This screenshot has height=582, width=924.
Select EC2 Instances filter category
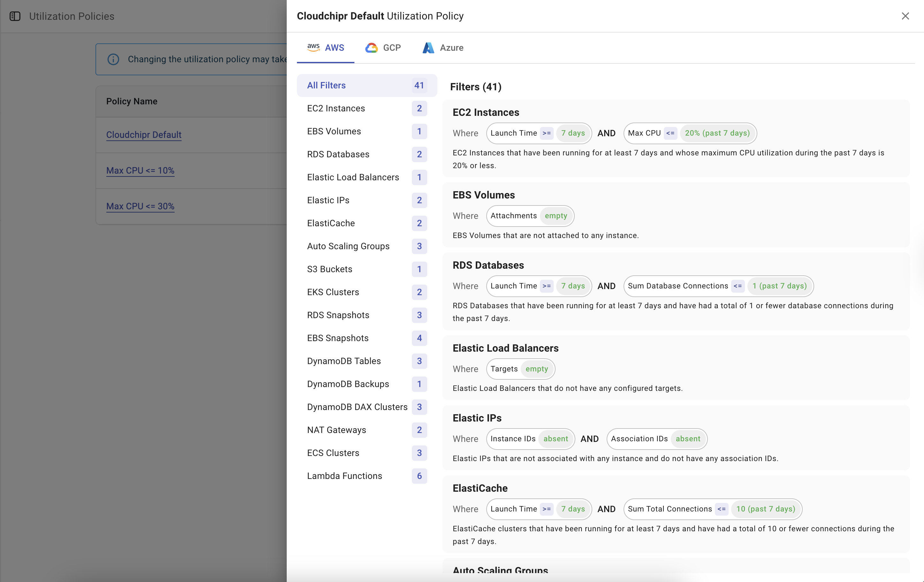336,108
